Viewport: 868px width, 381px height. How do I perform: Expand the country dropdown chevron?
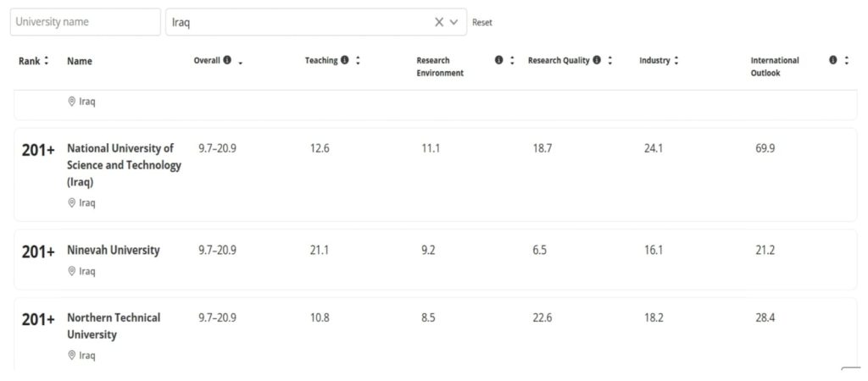(x=454, y=23)
